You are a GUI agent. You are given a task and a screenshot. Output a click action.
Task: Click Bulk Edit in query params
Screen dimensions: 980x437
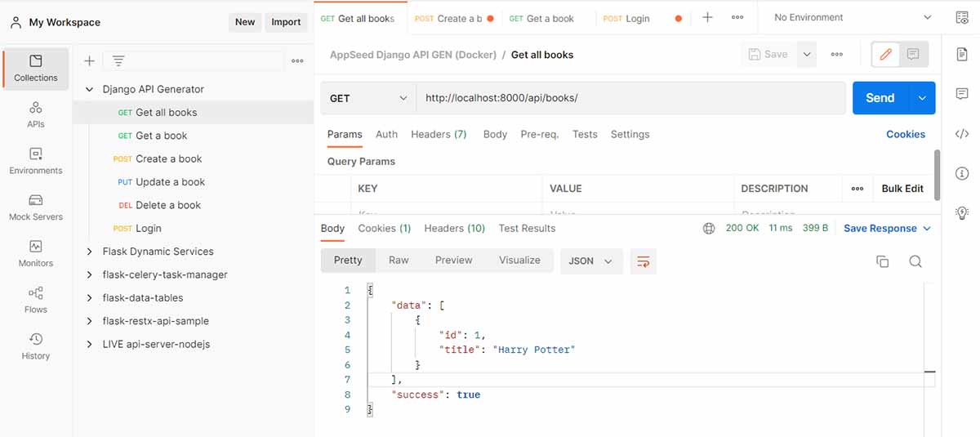pyautogui.click(x=902, y=189)
